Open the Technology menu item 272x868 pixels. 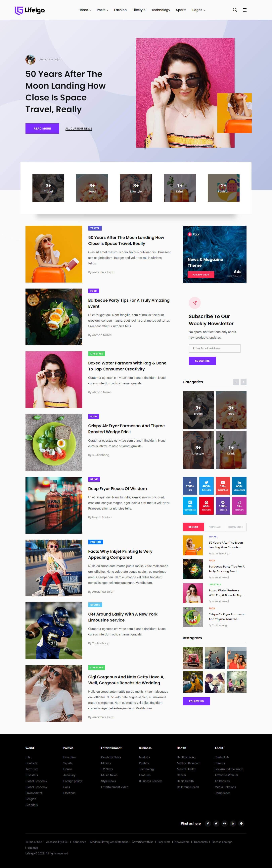point(160,10)
